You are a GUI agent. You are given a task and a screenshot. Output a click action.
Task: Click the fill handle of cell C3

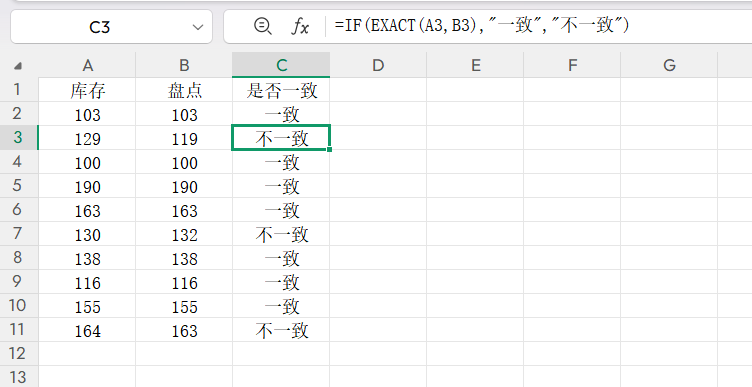pos(329,149)
